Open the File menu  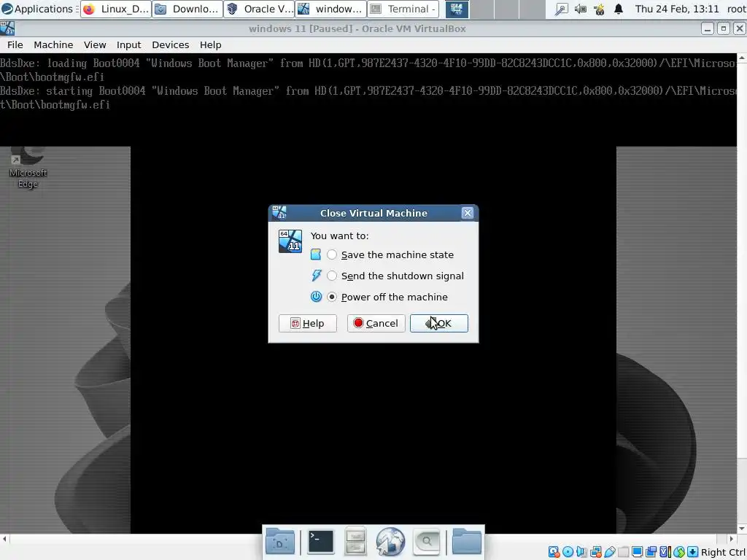point(15,44)
